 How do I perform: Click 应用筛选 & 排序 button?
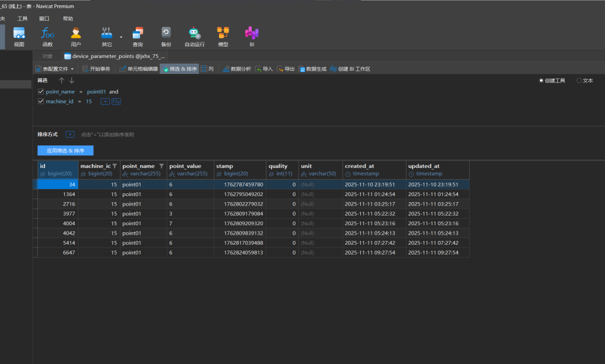coord(65,151)
